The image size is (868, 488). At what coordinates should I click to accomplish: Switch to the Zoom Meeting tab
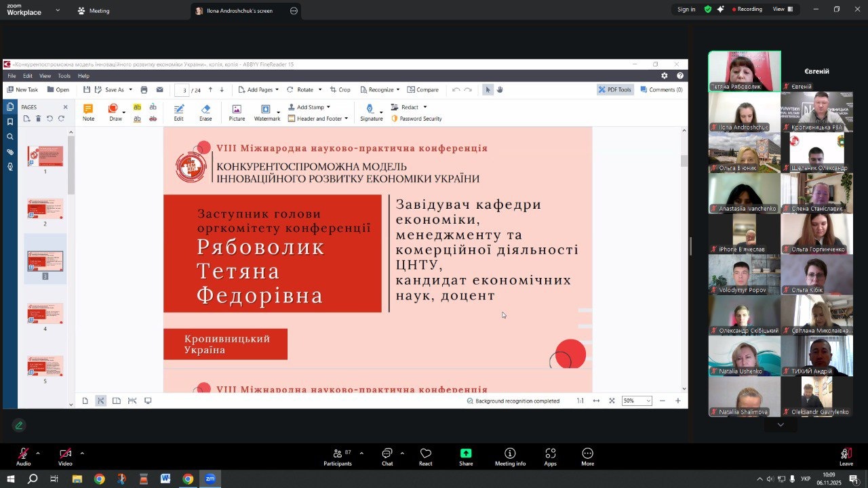[x=93, y=11]
